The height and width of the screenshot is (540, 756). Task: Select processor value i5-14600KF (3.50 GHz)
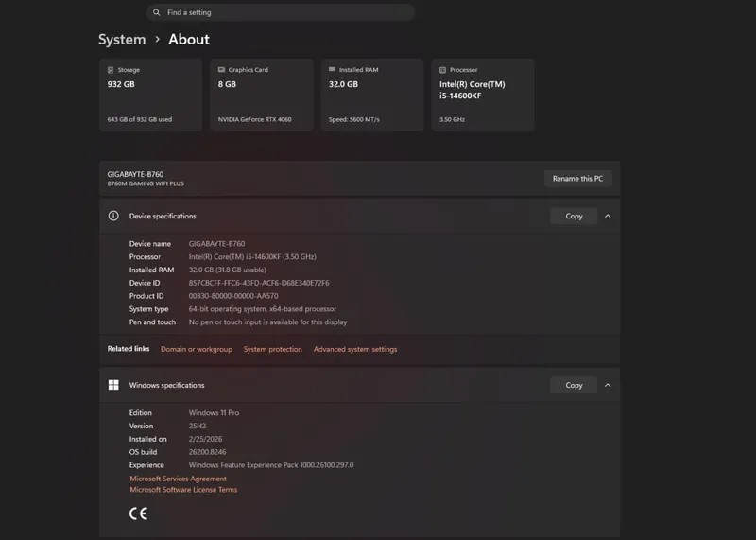click(252, 256)
